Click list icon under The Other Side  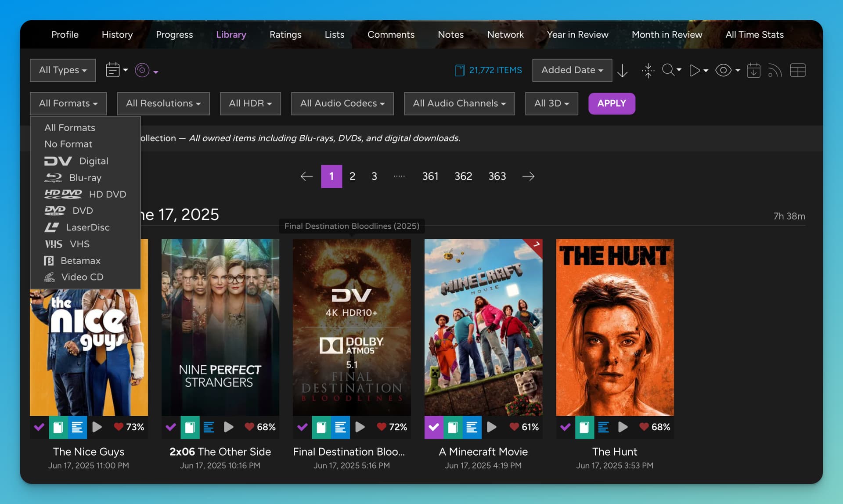(x=209, y=427)
